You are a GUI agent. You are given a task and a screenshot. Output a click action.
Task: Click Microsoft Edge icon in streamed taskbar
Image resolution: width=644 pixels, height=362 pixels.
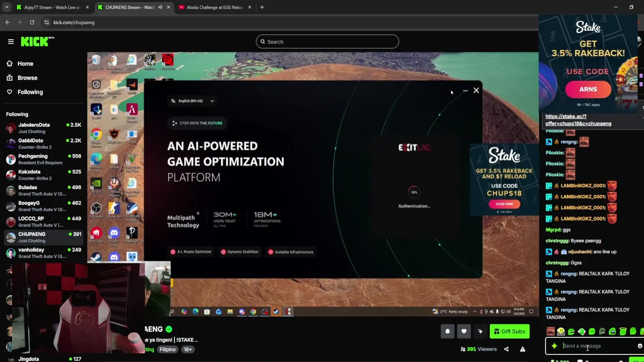click(195, 312)
